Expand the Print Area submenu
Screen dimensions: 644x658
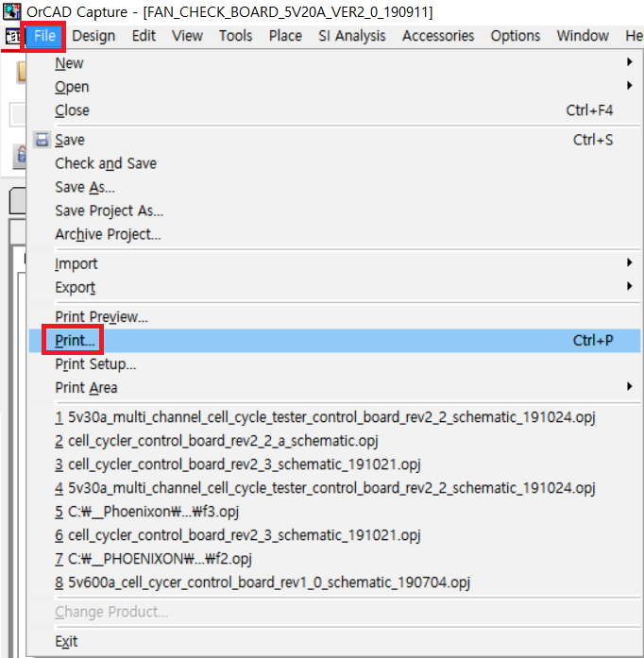(x=334, y=387)
